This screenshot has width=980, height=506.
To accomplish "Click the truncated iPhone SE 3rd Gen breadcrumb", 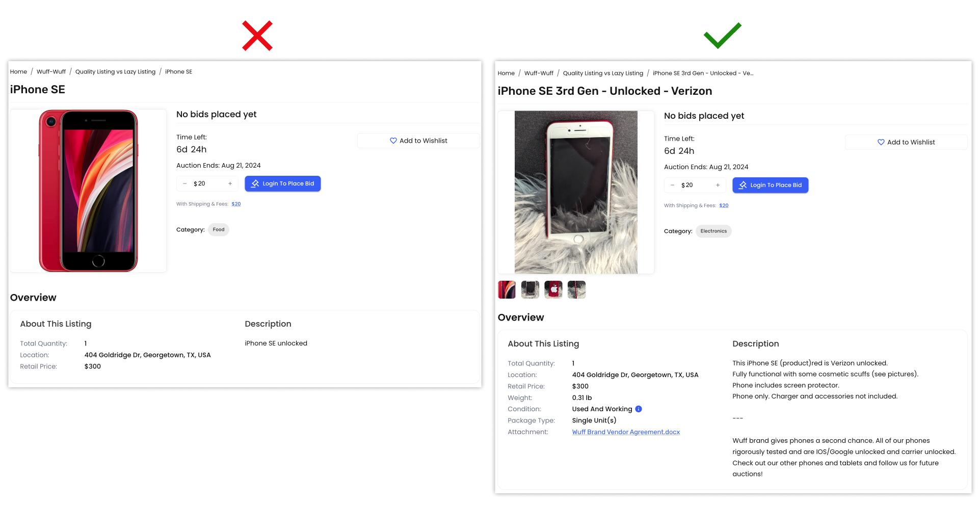I will (703, 73).
